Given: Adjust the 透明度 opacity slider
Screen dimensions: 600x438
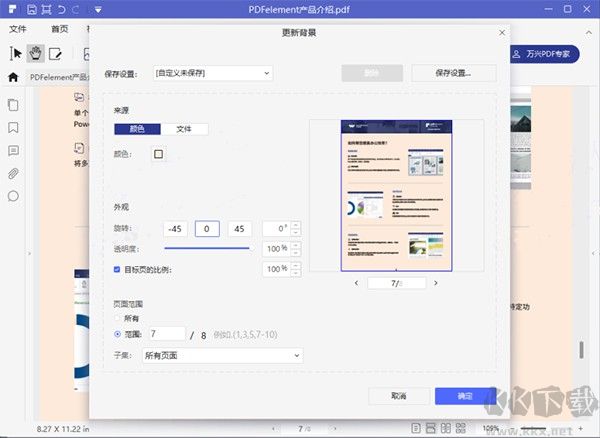Looking at the screenshot, I should 207,248.
